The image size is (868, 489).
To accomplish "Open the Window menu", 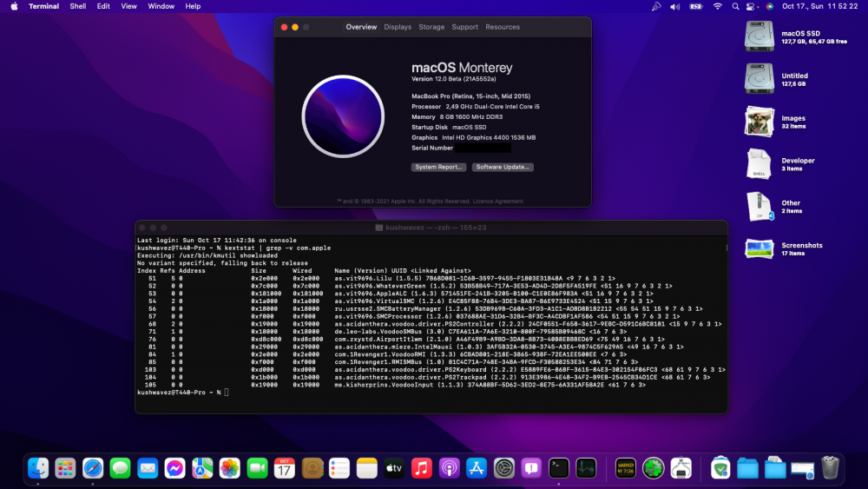I will pos(161,6).
